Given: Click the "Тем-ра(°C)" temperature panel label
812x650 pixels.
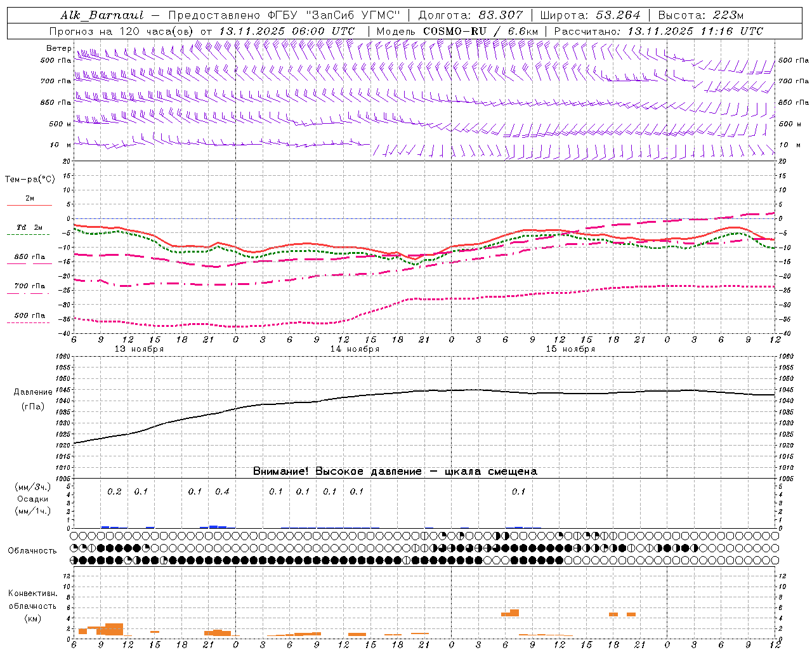Looking at the screenshot, I should pyautogui.click(x=30, y=180).
